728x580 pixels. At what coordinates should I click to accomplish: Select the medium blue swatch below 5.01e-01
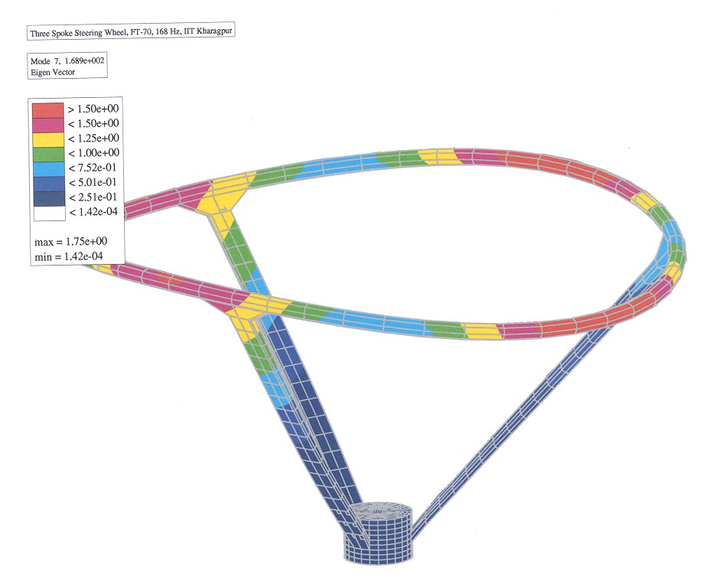tap(48, 184)
